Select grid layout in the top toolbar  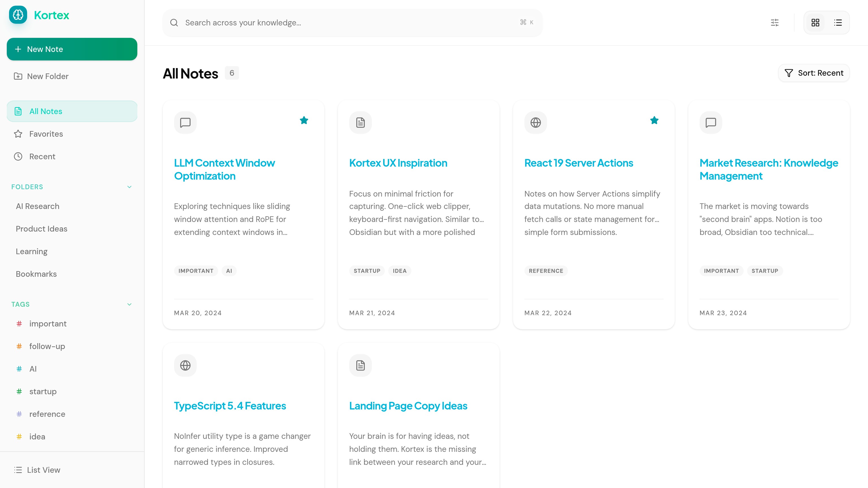815,23
